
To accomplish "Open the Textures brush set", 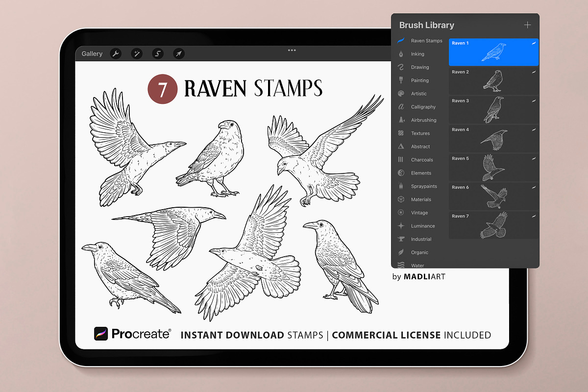I will (420, 133).
